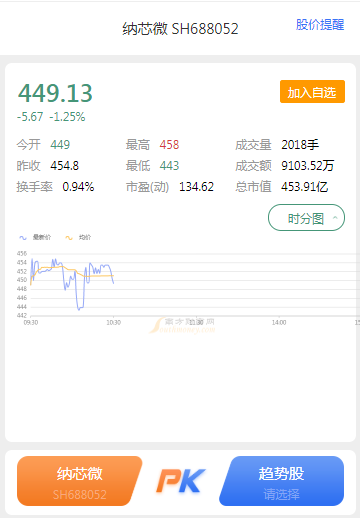Click the chevron arrow in 时分图 selector
Viewport: 360px width, 518px height.
tap(335, 218)
